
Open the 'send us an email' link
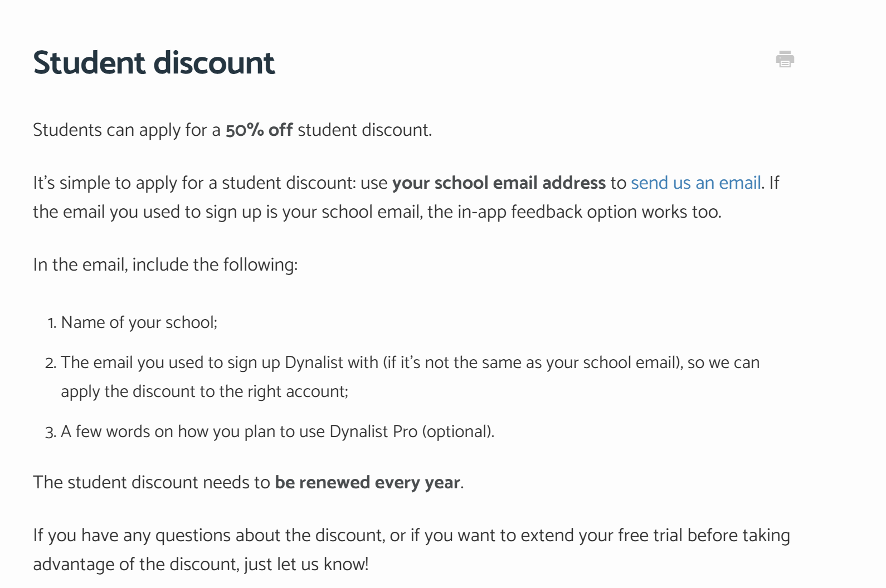click(x=696, y=183)
